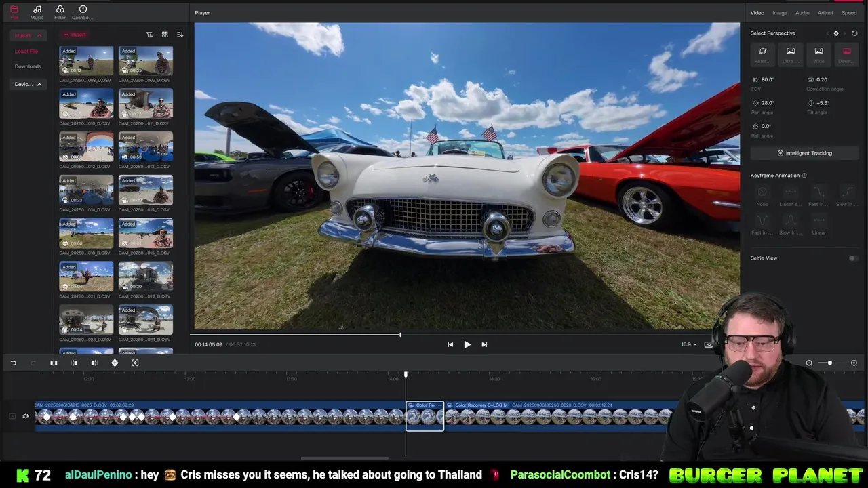
Task: Trim clip end to playhead
Action: click(94, 363)
